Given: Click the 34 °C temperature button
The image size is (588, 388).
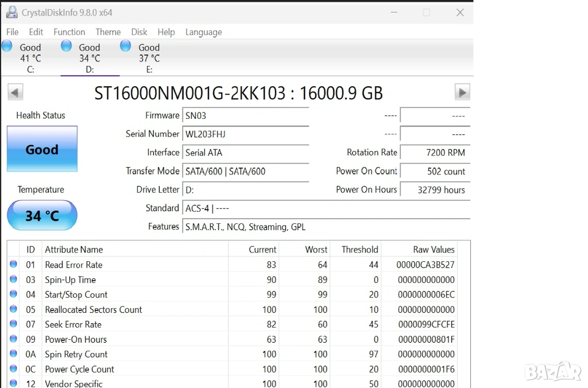Looking at the screenshot, I should pos(42,216).
